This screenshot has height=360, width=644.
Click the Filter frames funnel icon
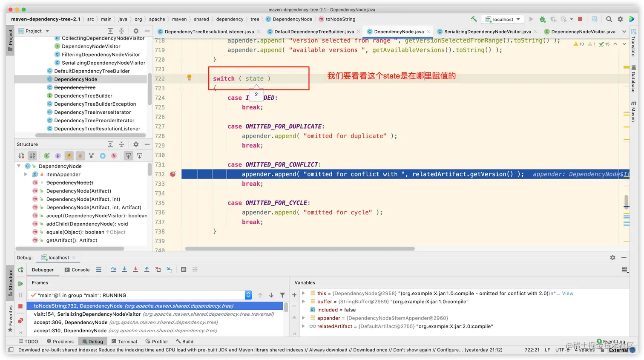coord(282,295)
